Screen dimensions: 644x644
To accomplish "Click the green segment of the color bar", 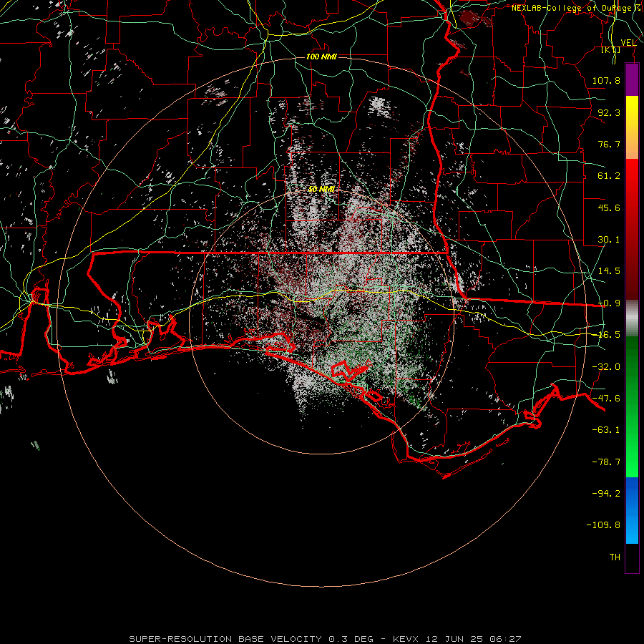I will pos(632,406).
